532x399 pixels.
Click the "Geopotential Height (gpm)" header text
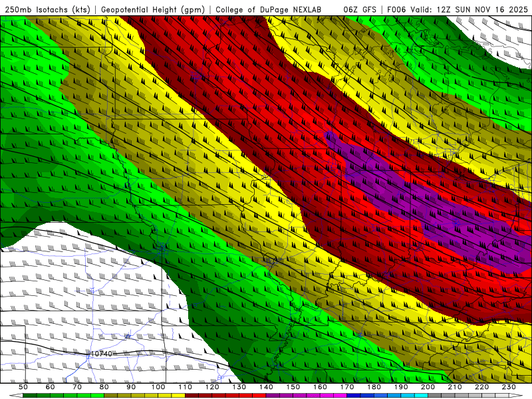[153, 9]
